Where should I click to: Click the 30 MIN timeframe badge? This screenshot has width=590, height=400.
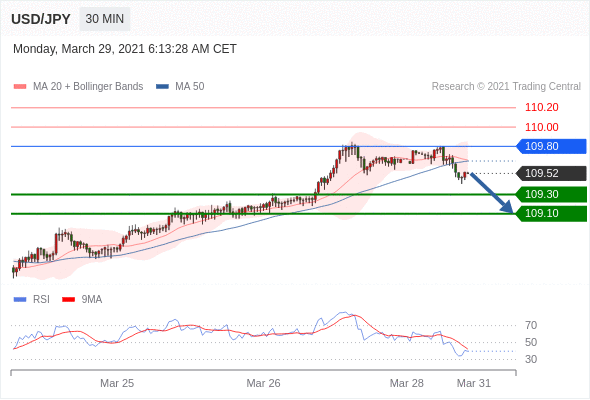(x=105, y=19)
